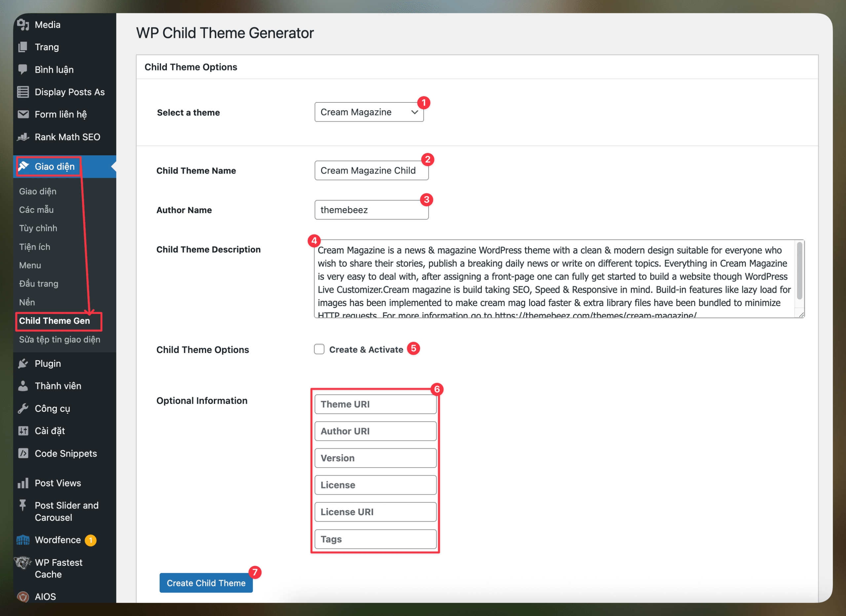Select the Rank Math SEO sidebar icon
Viewport: 846px width, 616px height.
(x=23, y=136)
